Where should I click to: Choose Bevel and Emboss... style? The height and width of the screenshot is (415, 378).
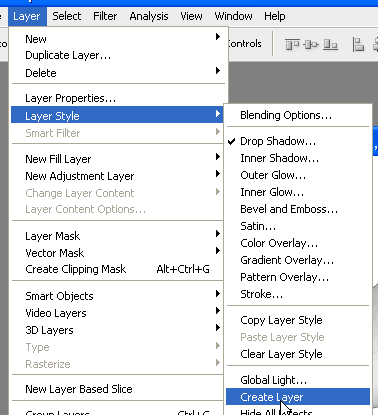coord(298,209)
